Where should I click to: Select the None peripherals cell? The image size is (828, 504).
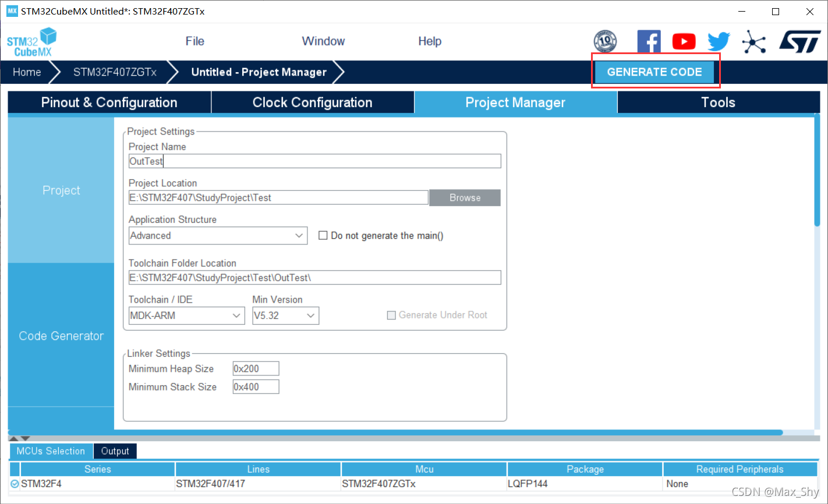(740, 484)
